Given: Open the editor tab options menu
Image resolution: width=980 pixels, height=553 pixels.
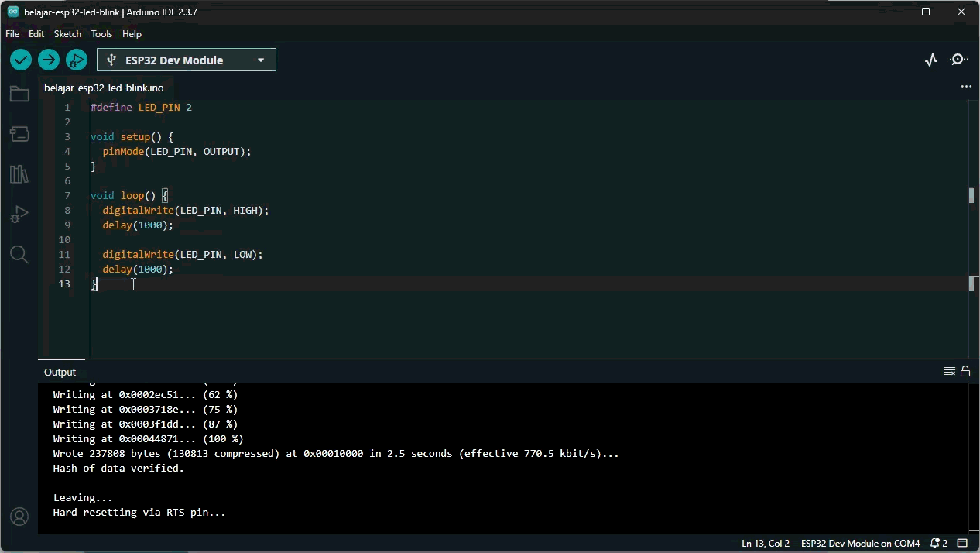Looking at the screenshot, I should coord(965,88).
